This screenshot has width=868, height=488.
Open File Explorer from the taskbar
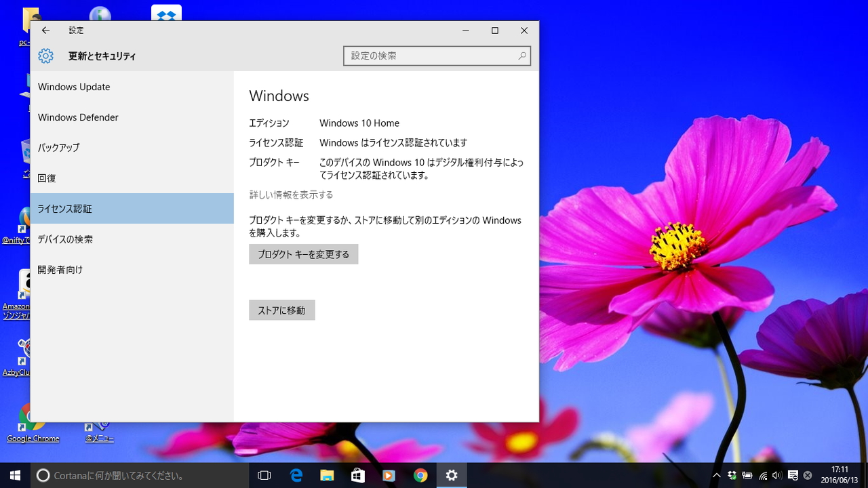point(327,475)
